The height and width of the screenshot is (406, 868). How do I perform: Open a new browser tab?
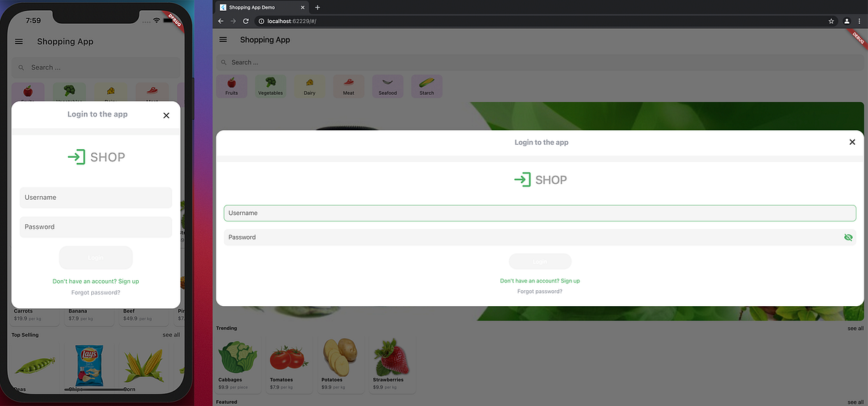318,7
